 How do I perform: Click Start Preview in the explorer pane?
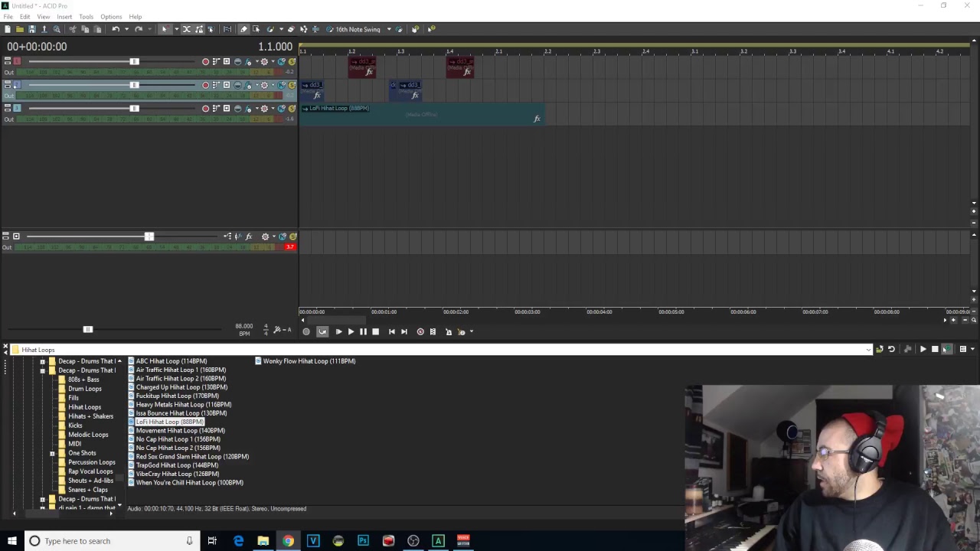click(x=923, y=349)
